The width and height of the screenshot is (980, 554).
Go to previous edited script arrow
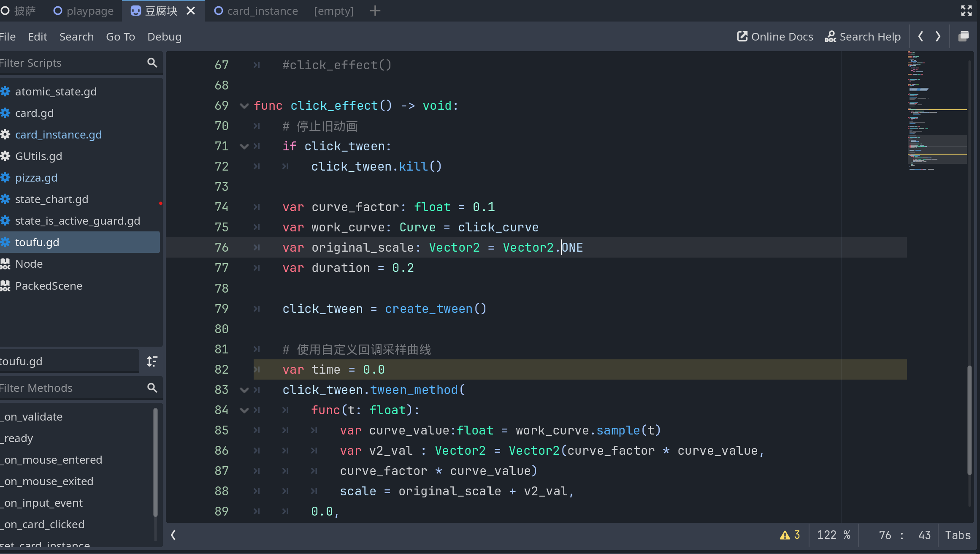coord(920,37)
